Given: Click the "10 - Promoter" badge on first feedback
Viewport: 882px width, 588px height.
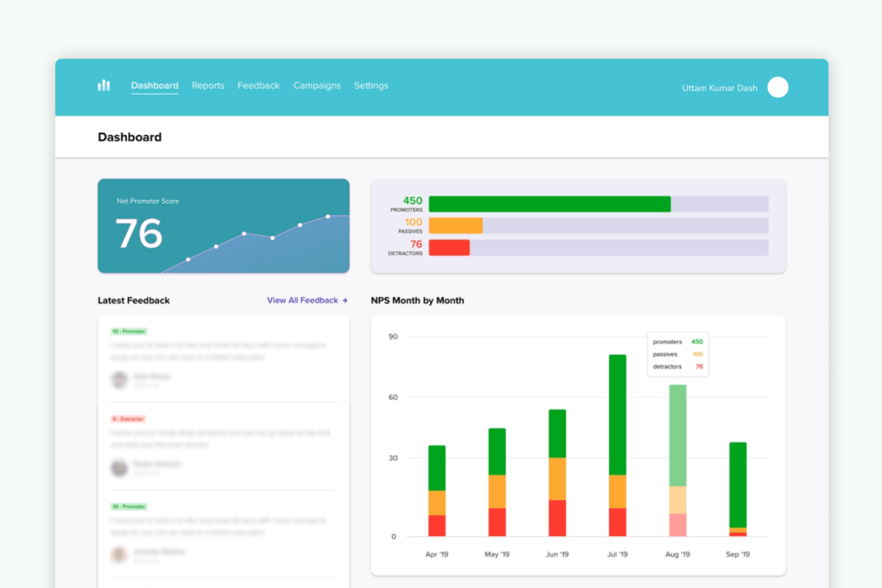Looking at the screenshot, I should (129, 331).
